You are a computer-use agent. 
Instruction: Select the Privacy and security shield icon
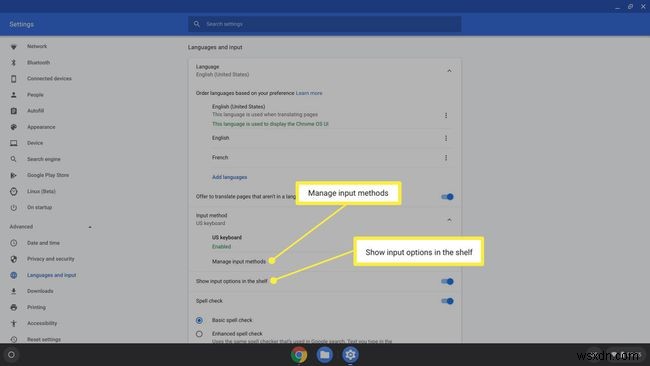[x=13, y=259]
